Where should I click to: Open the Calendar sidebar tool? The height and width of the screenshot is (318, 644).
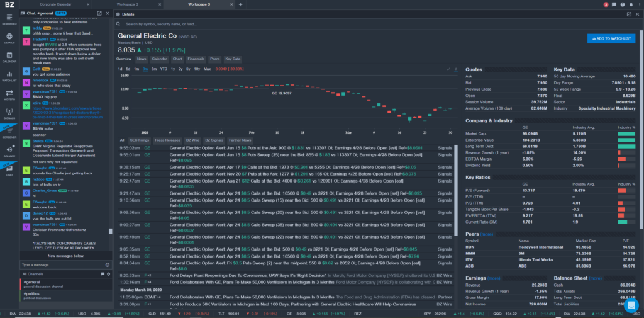tap(9, 57)
